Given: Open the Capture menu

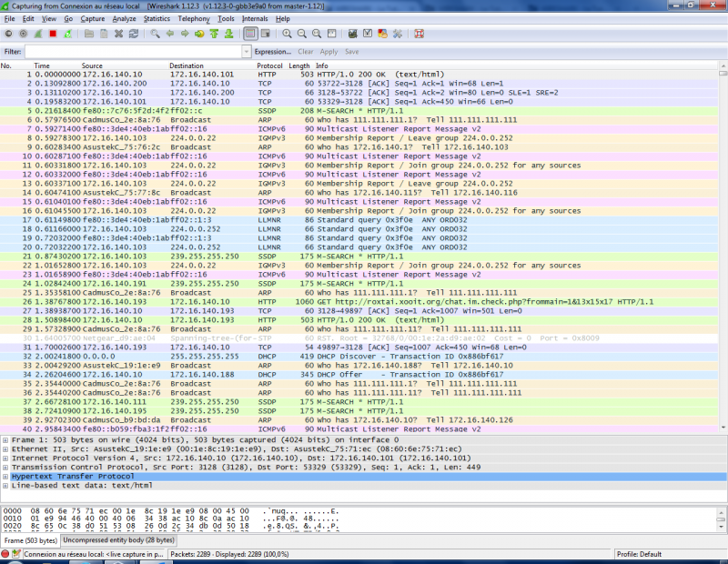Looking at the screenshot, I should [x=93, y=18].
